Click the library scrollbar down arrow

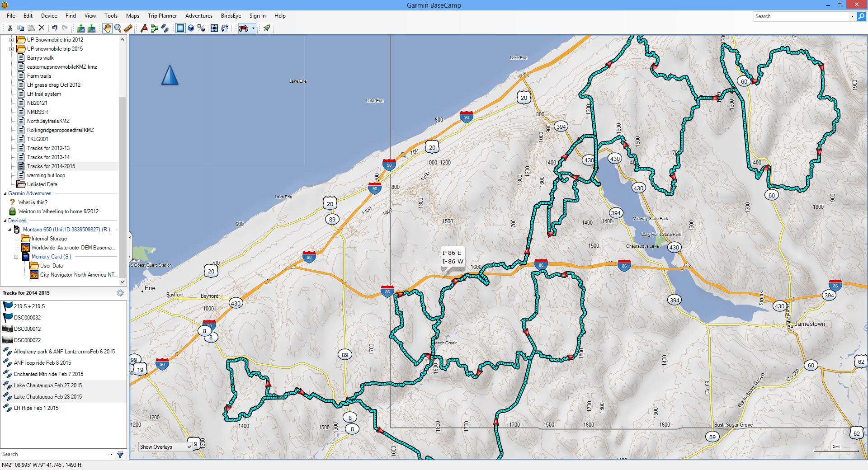[122, 282]
